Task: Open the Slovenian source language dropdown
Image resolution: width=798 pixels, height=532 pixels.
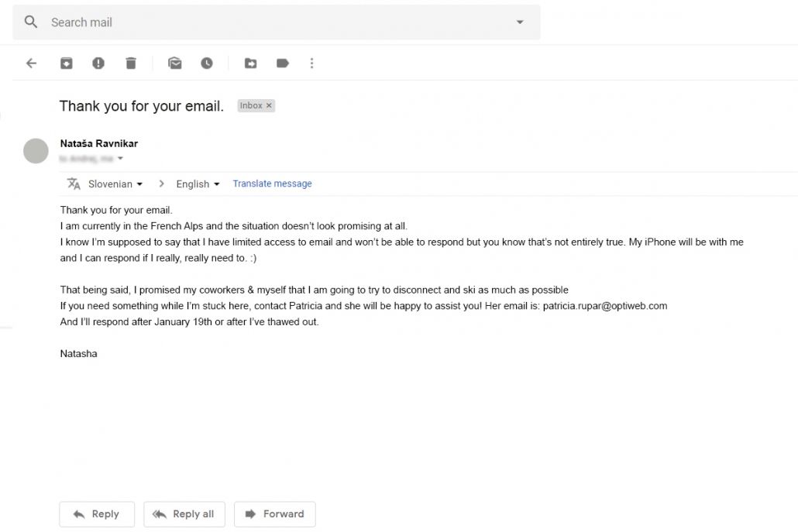Action: pyautogui.click(x=115, y=184)
